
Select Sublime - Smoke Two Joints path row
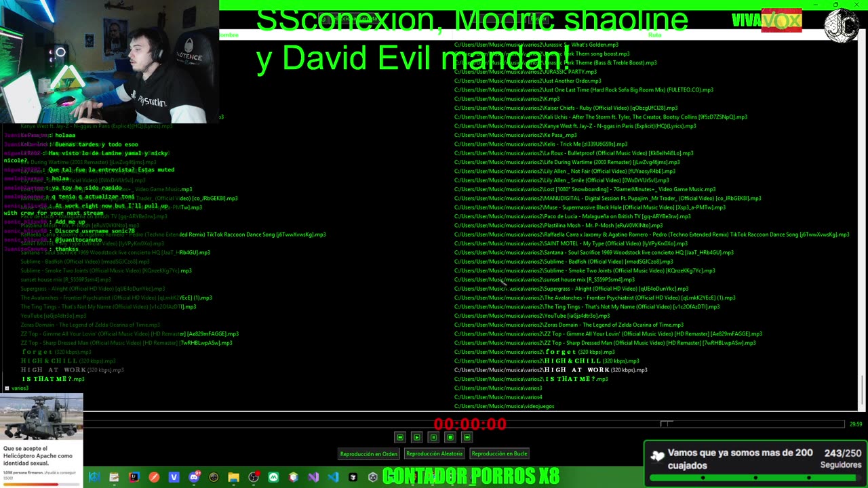coord(584,270)
